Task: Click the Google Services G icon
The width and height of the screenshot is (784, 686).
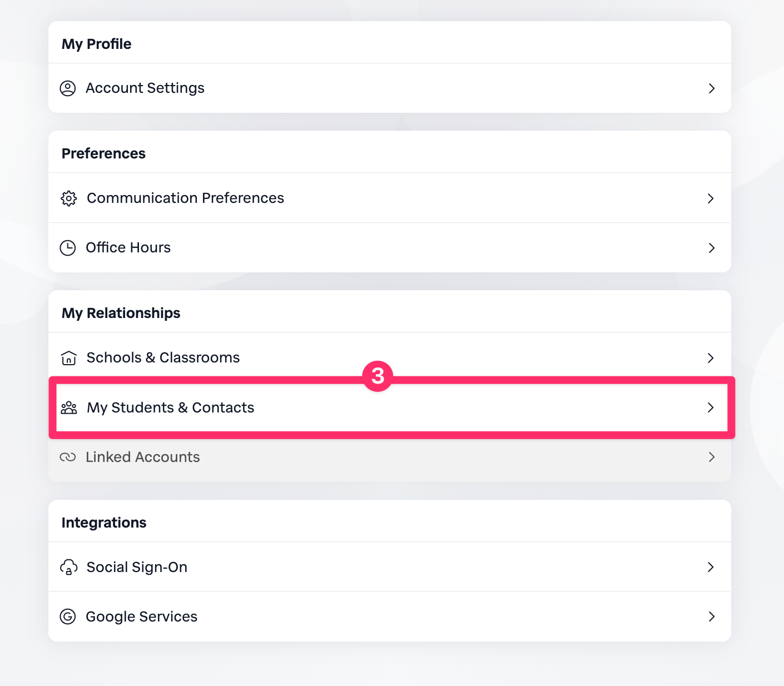Action: click(68, 617)
